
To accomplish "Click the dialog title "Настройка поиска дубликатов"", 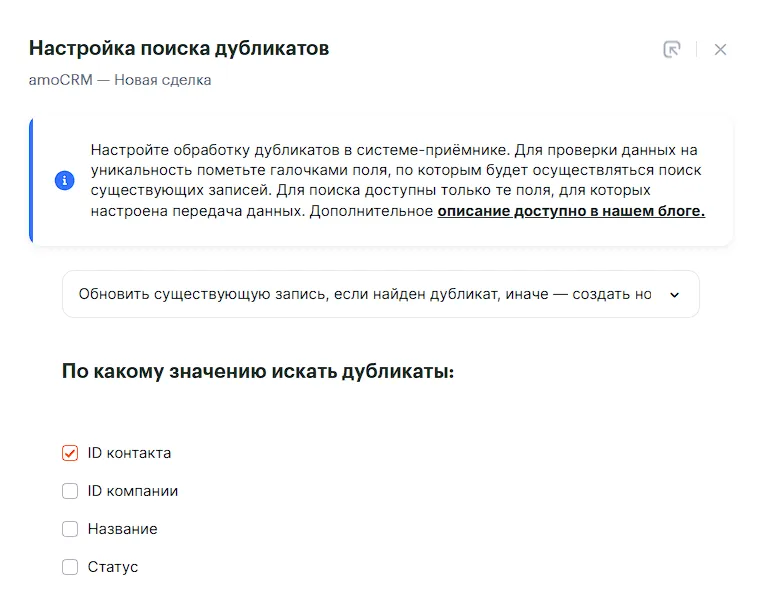I will pyautogui.click(x=179, y=48).
